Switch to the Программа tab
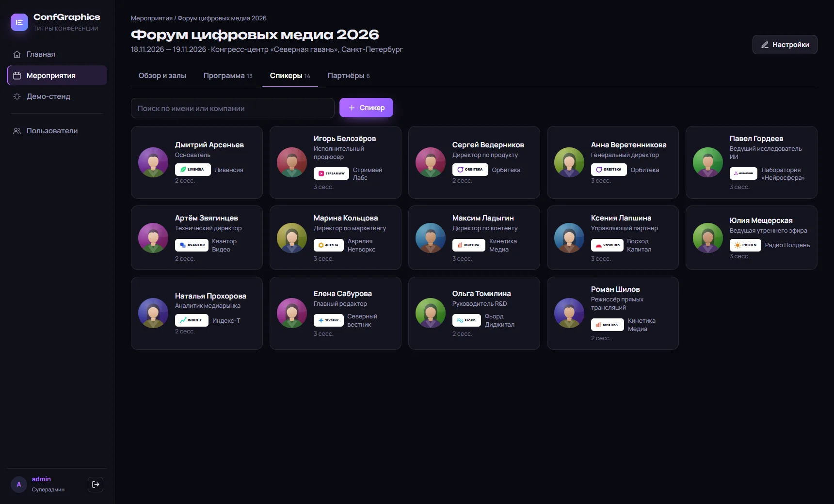Screen dimensions: 834x504 228,76
